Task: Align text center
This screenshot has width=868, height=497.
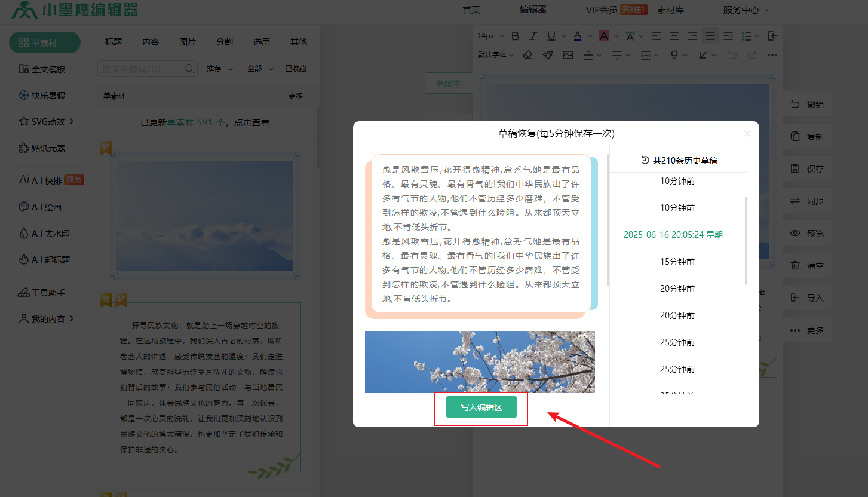Action: (674, 36)
